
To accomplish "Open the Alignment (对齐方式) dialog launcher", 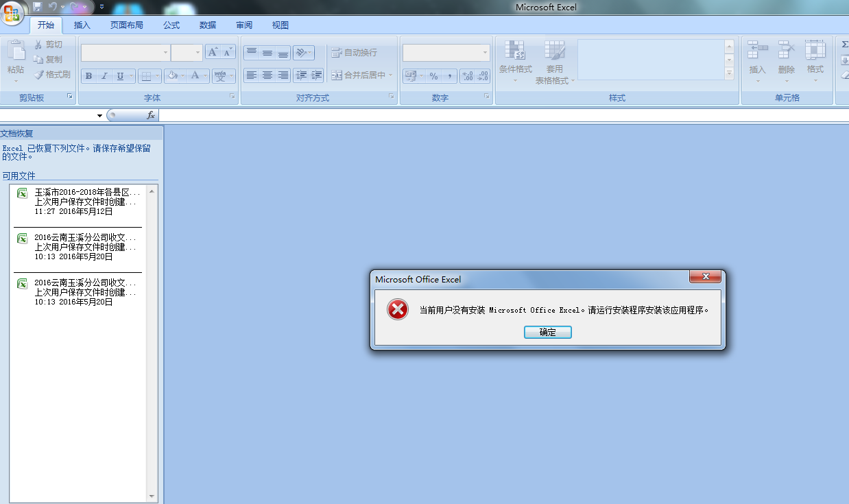I will click(x=392, y=97).
